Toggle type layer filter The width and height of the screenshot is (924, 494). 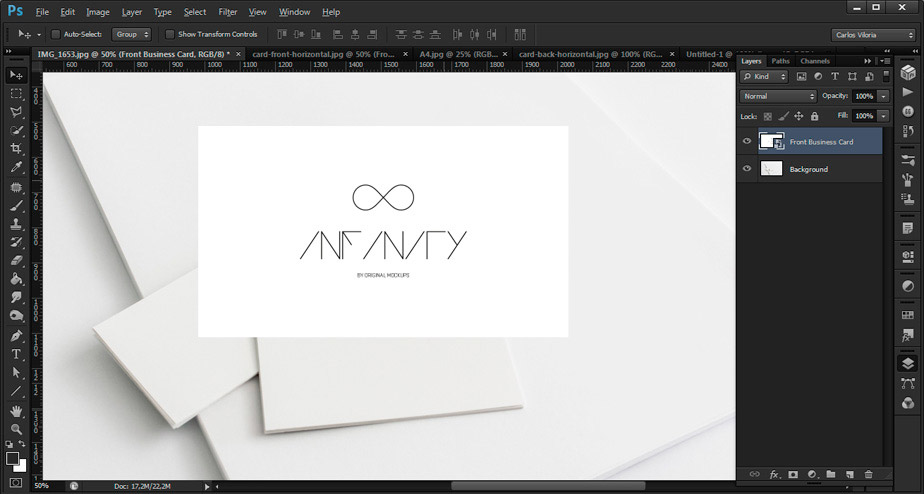835,76
